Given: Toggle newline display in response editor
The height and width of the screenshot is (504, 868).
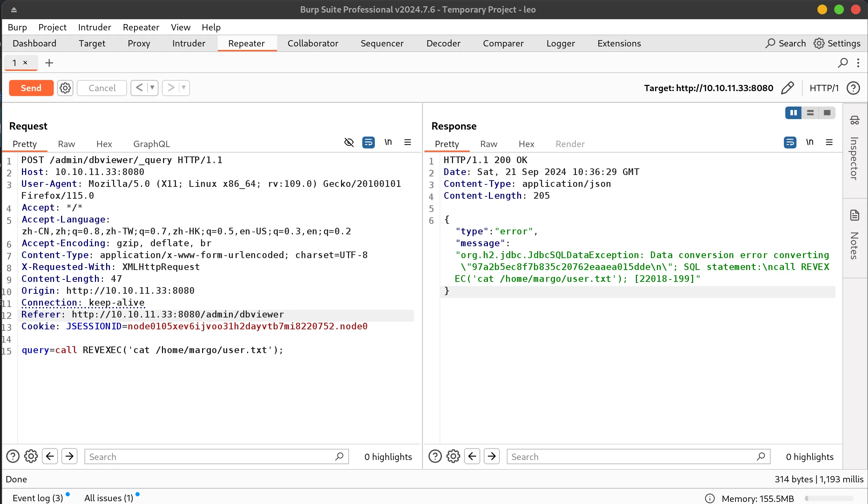Looking at the screenshot, I should click(810, 142).
